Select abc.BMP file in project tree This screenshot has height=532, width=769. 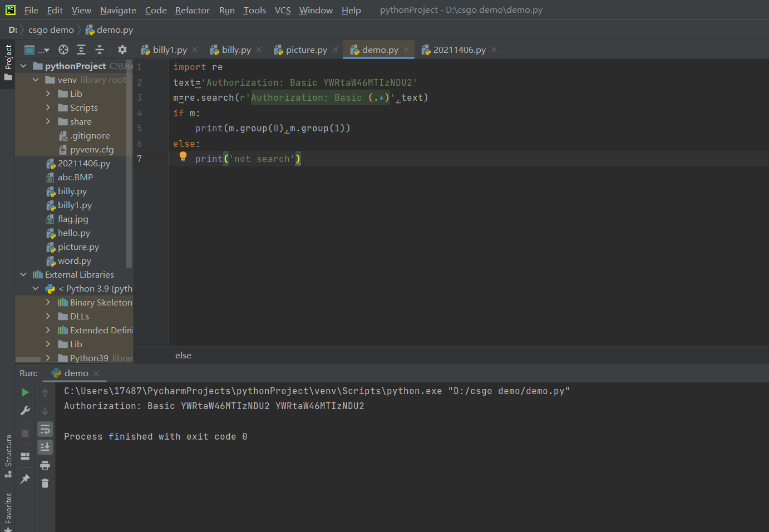[70, 177]
